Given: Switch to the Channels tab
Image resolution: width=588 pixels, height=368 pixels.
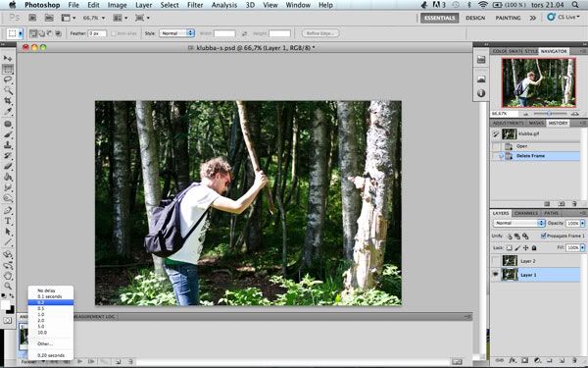Looking at the screenshot, I should pyautogui.click(x=525, y=213).
